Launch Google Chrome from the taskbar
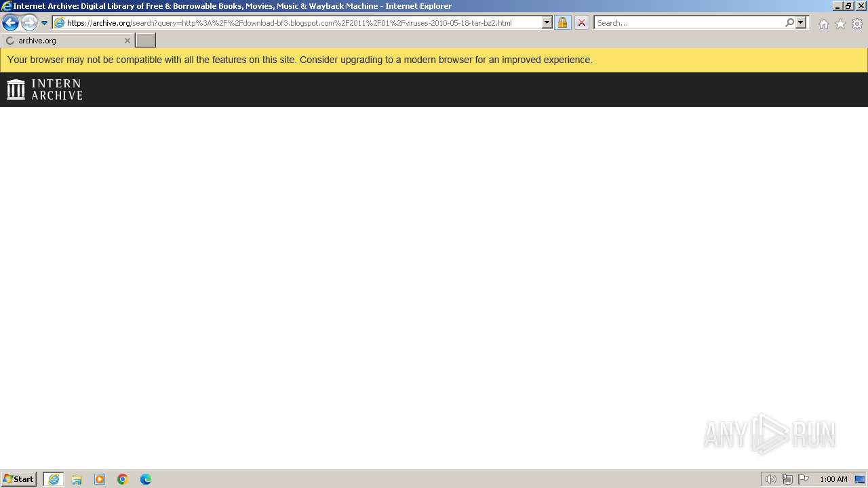This screenshot has height=488, width=868. click(123, 479)
